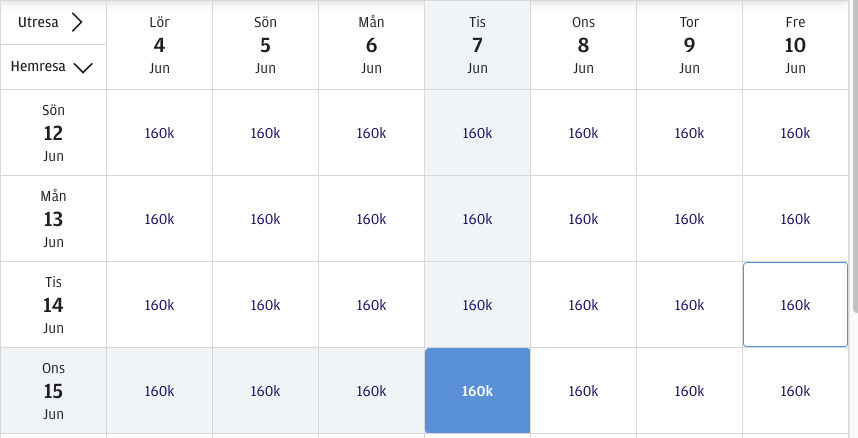Select return date Sön 12 Jun row header
The image size is (858, 438).
tap(53, 133)
